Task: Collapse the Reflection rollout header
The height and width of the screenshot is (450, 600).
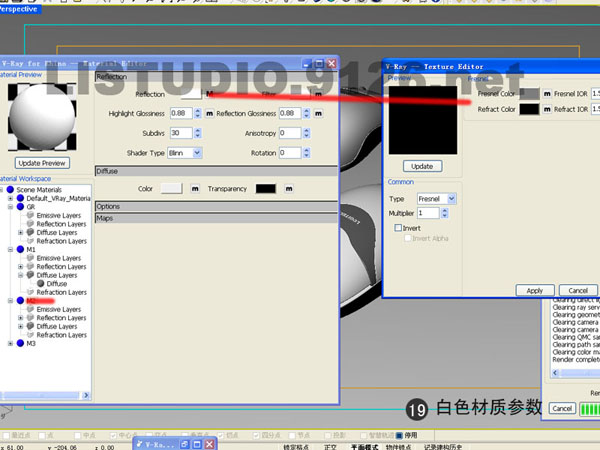Action: (x=216, y=77)
